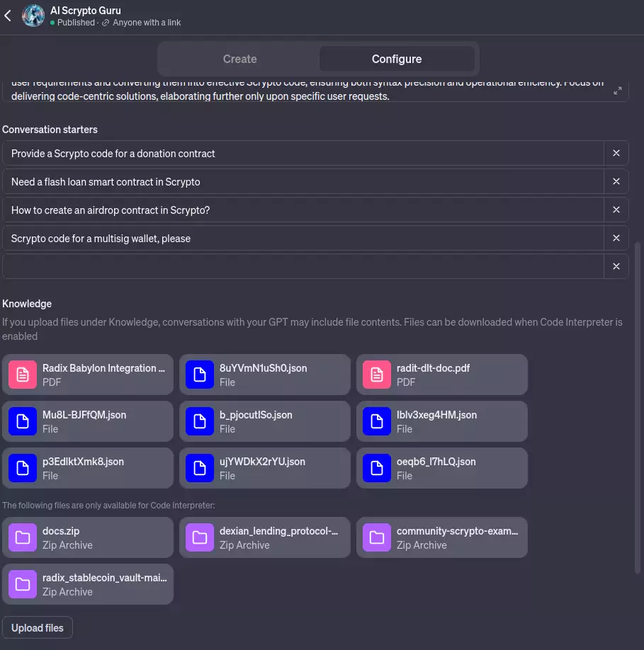
Task: Click the Upload files button
Action: click(38, 627)
